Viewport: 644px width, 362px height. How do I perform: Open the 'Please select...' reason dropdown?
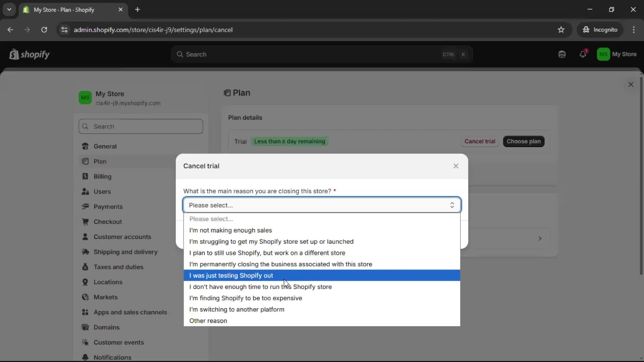click(x=321, y=205)
